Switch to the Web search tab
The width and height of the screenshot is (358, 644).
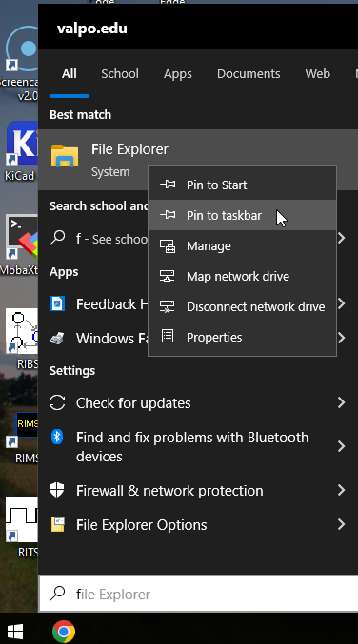point(317,74)
